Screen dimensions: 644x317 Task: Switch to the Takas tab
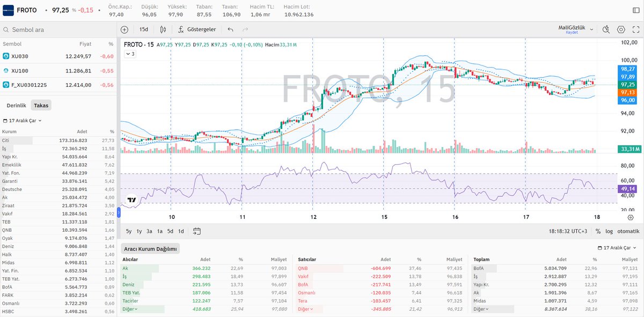[x=41, y=105]
